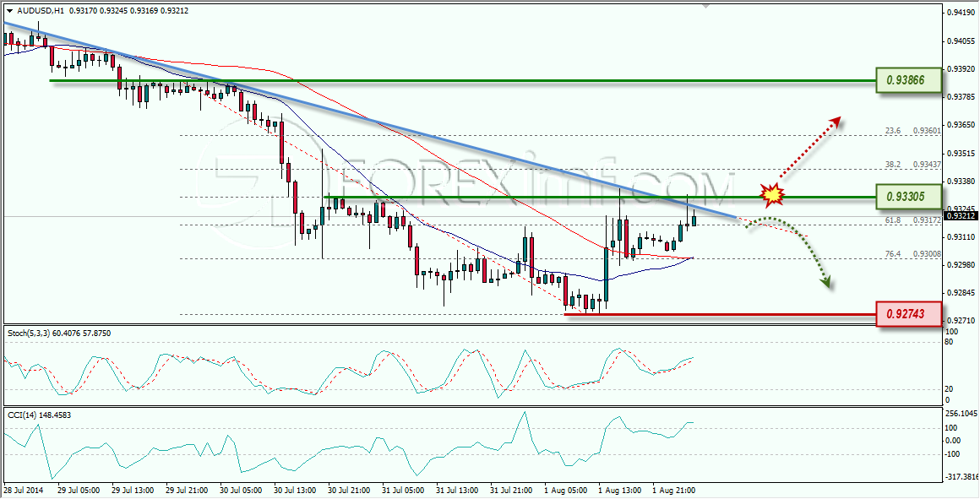Click the 0.93920 price axis value
Image resolution: width=980 pixels, height=499 pixels.
point(961,68)
